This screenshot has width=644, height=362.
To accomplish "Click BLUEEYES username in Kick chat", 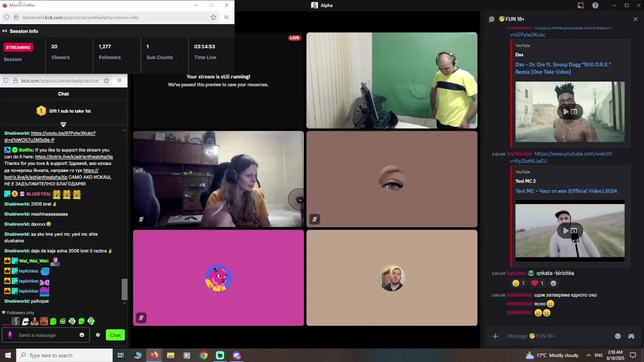I will click(38, 194).
